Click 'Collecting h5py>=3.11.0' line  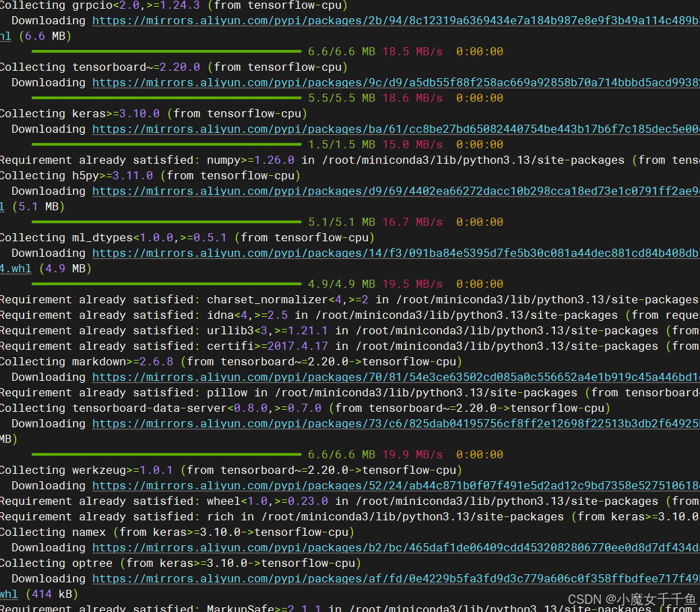(x=150, y=175)
